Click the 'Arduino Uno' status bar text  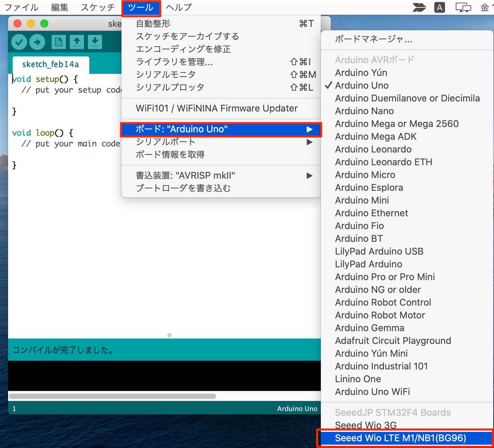(x=297, y=409)
